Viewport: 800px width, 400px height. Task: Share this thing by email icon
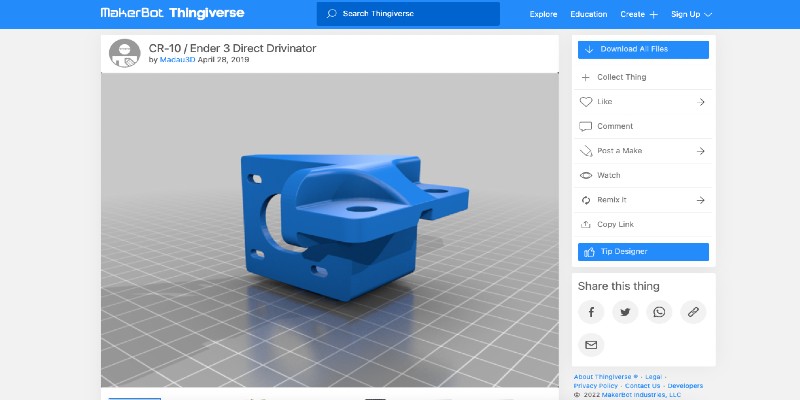point(591,345)
